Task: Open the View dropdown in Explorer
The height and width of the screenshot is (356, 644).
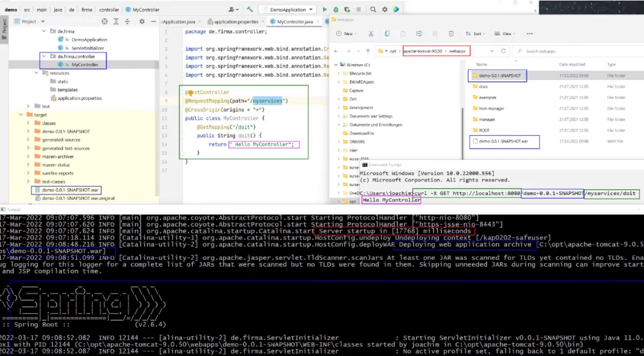Action: (505, 33)
